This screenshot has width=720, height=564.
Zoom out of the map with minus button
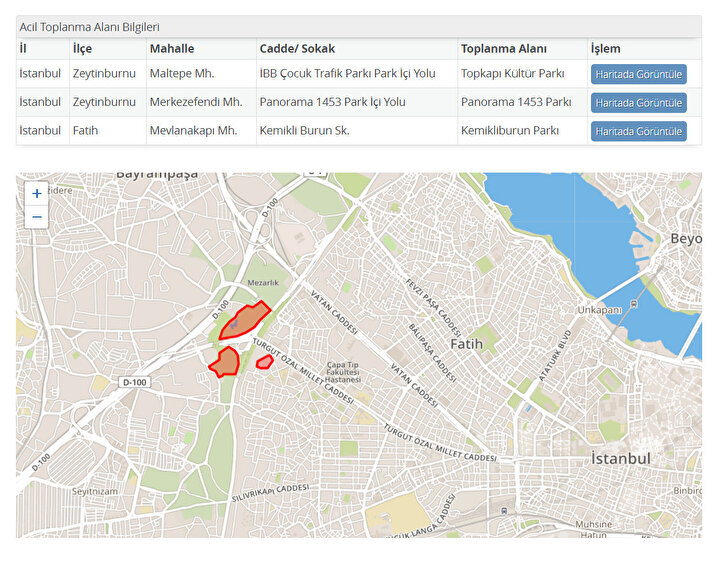(x=37, y=217)
